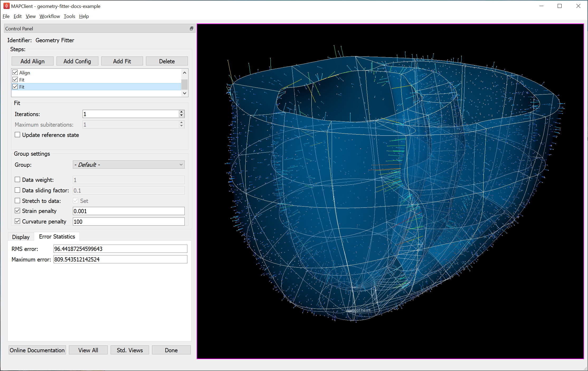Toggle the first Fit step checkbox
588x371 pixels.
pyautogui.click(x=15, y=80)
